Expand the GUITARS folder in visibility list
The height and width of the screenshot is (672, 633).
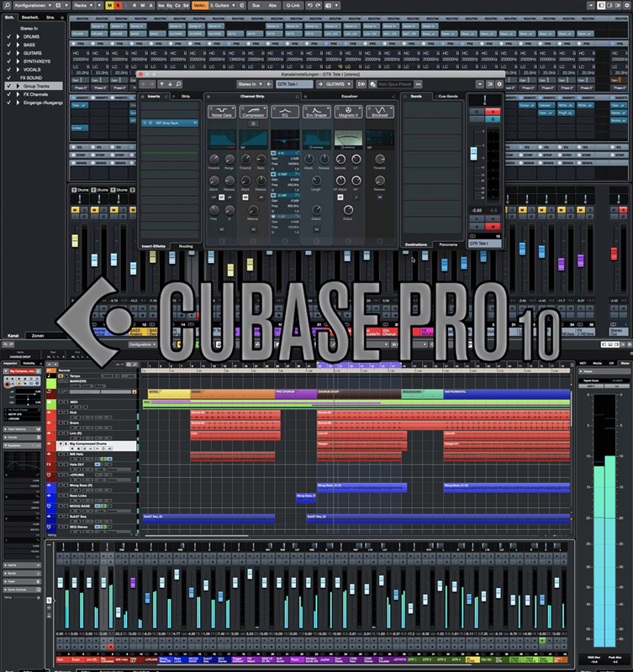coord(18,53)
